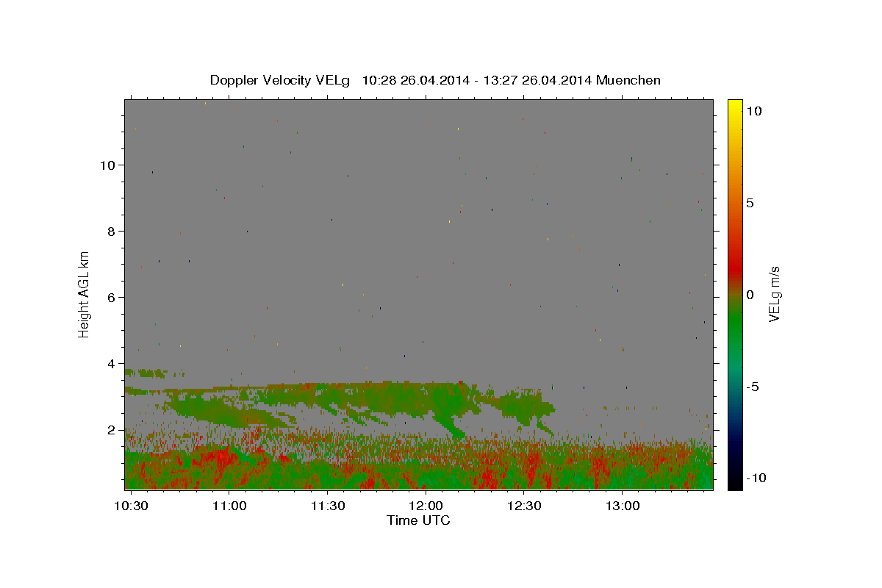Click the Doppler velocity plot area
Viewport: 882px width, 588px height.
coord(419,294)
